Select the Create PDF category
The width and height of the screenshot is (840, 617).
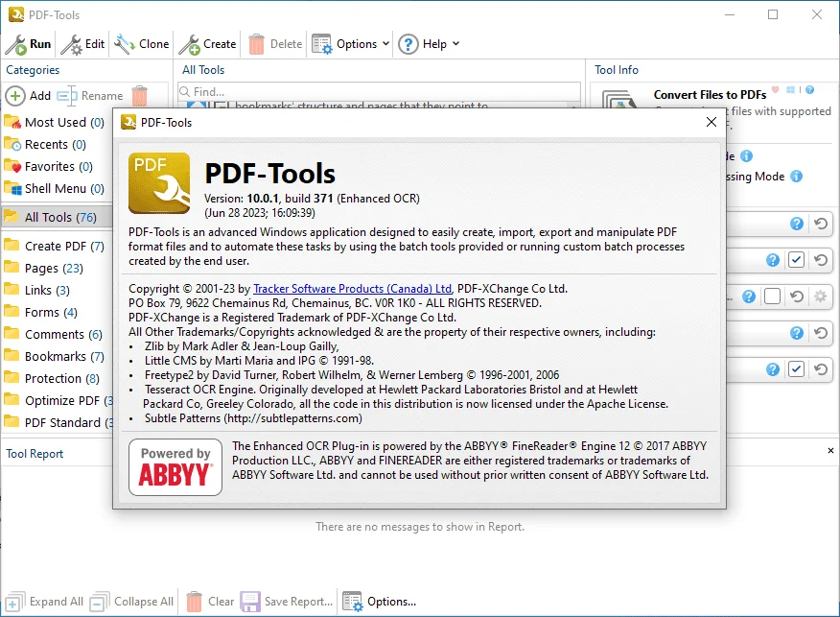[x=55, y=246]
